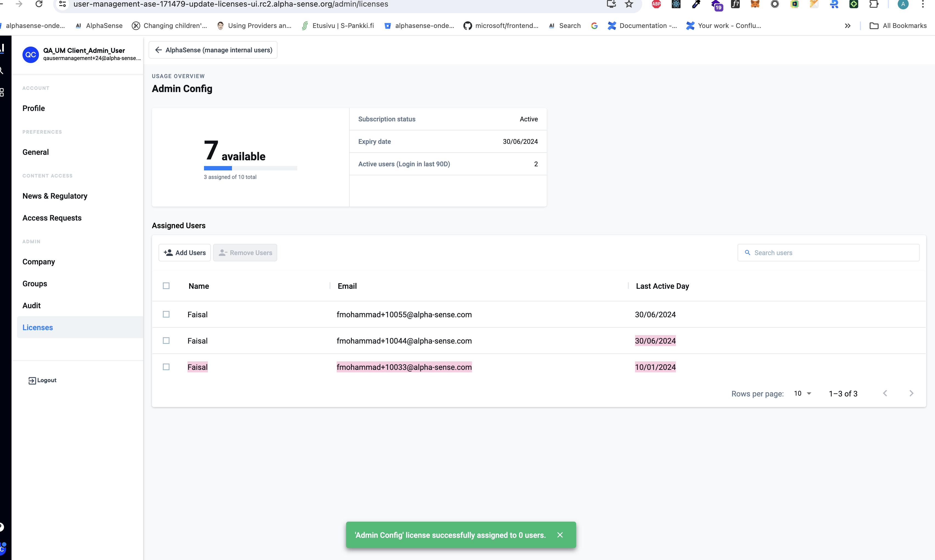Go to News & Regulatory

[55, 196]
